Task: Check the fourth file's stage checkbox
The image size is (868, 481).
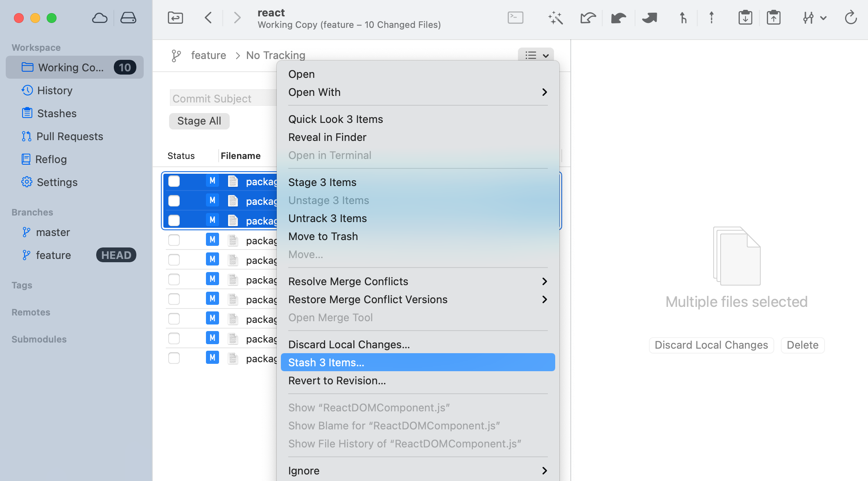Action: pyautogui.click(x=174, y=240)
